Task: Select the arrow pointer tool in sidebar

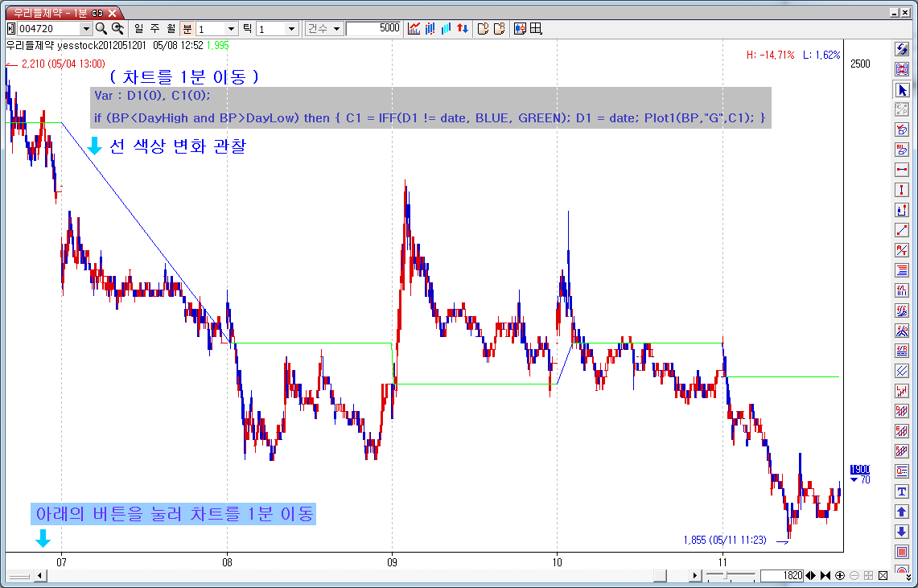Action: tap(902, 89)
